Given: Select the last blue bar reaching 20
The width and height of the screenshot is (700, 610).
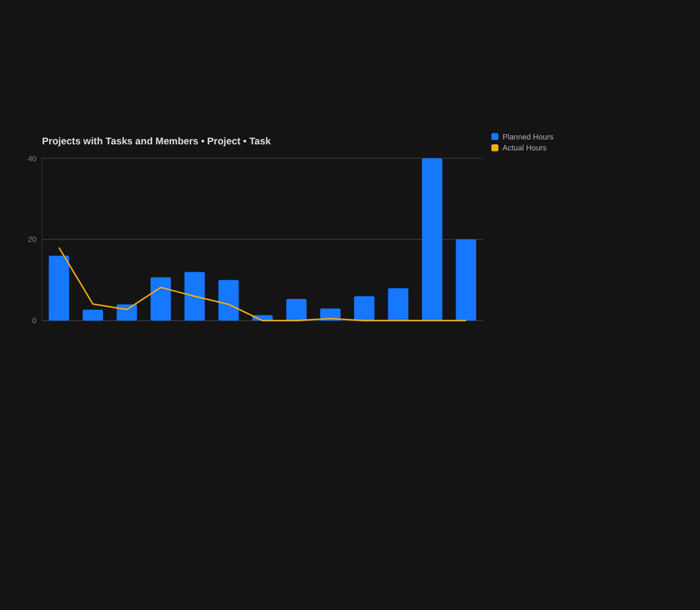Looking at the screenshot, I should 466,280.
